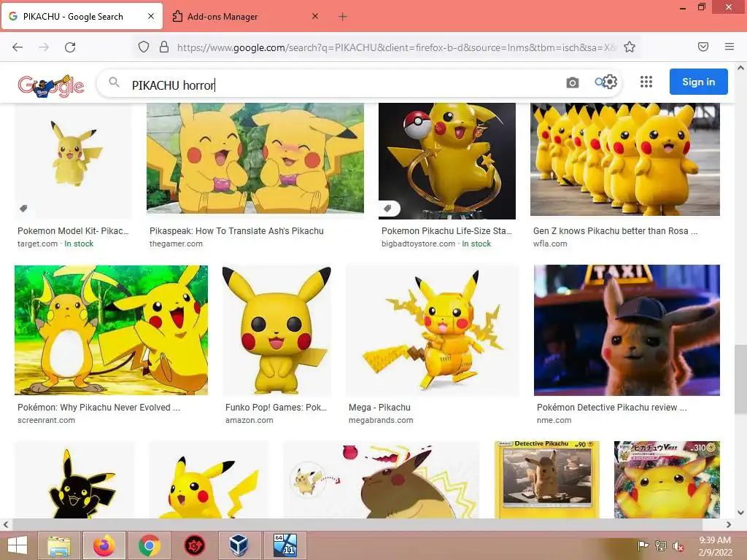The image size is (747, 560).
Task: Open File Explorer from the taskbar
Action: 59,545
